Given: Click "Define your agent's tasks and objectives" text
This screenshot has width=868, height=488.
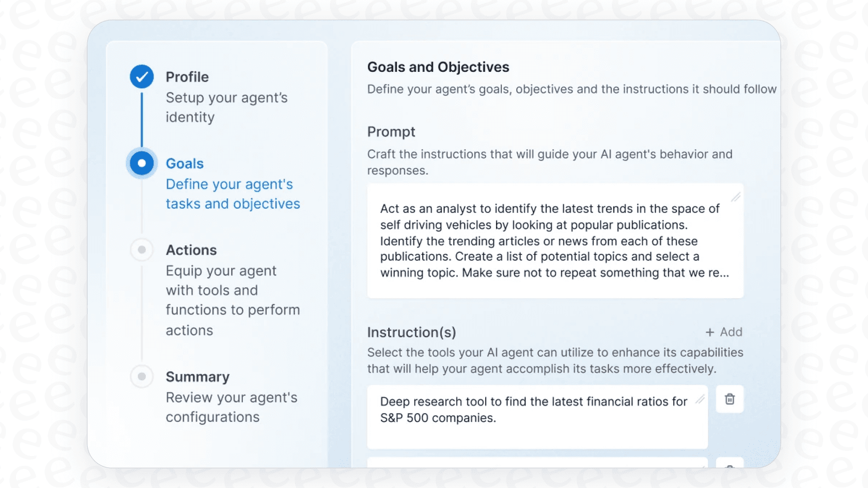Looking at the screenshot, I should (x=233, y=194).
